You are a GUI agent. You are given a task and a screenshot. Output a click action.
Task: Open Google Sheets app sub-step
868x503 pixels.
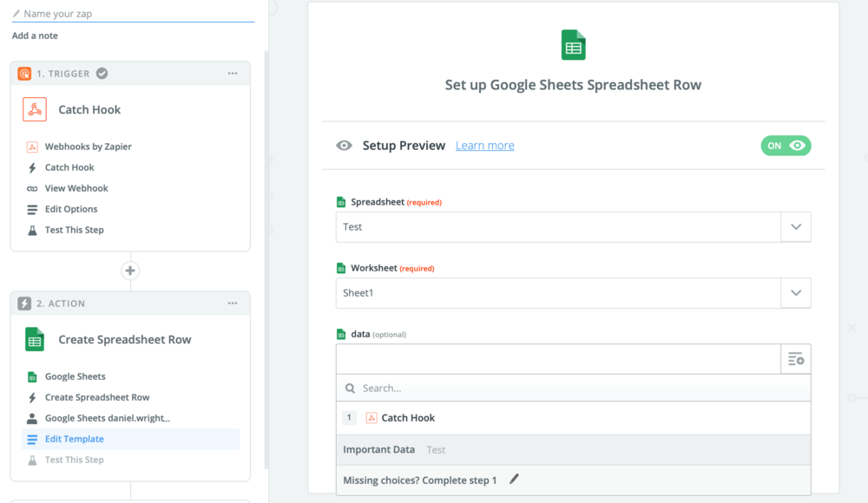75,377
